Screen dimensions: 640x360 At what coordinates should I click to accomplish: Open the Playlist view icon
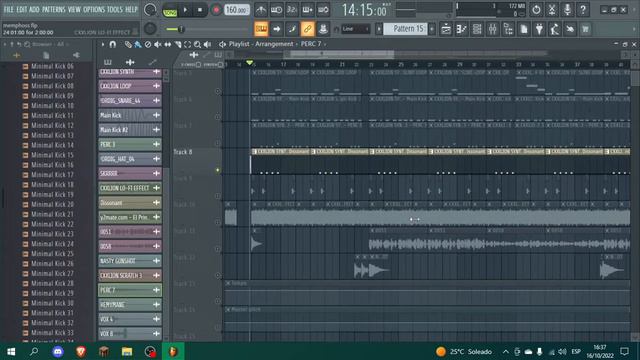click(x=446, y=29)
